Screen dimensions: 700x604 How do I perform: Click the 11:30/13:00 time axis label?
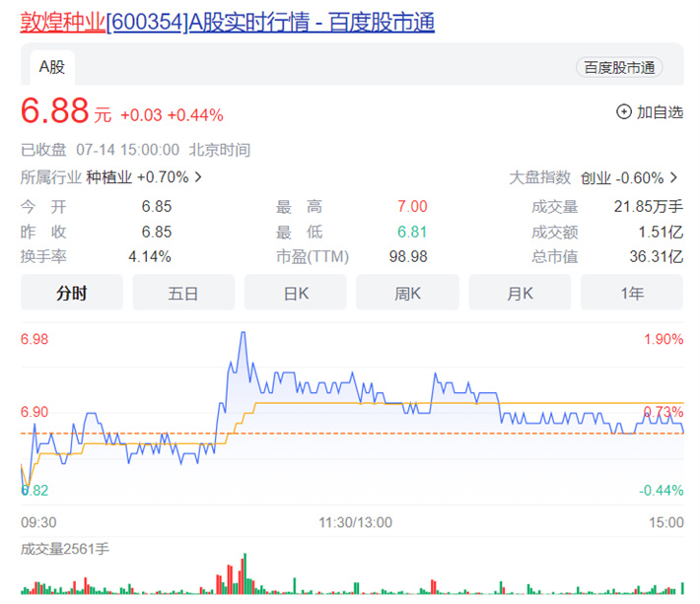pos(355,522)
